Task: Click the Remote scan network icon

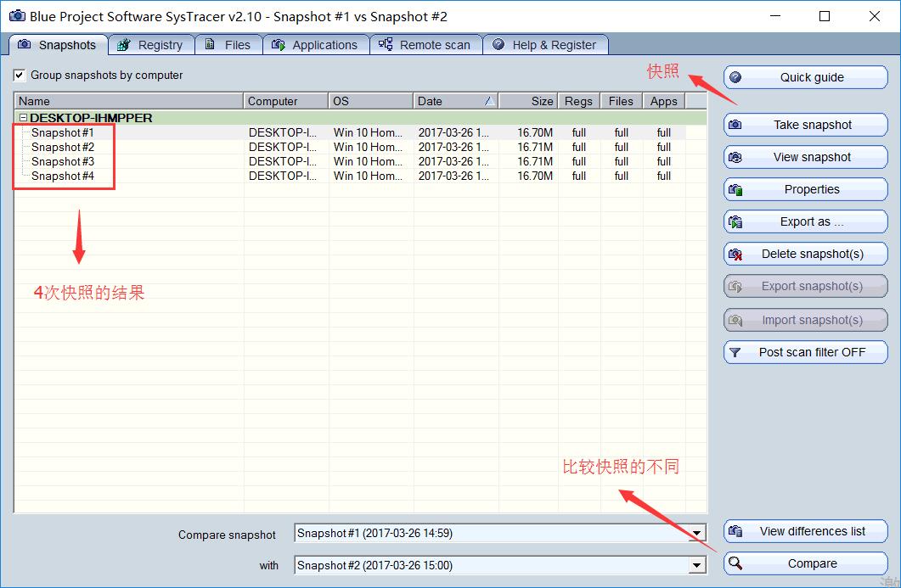Action: [386, 44]
